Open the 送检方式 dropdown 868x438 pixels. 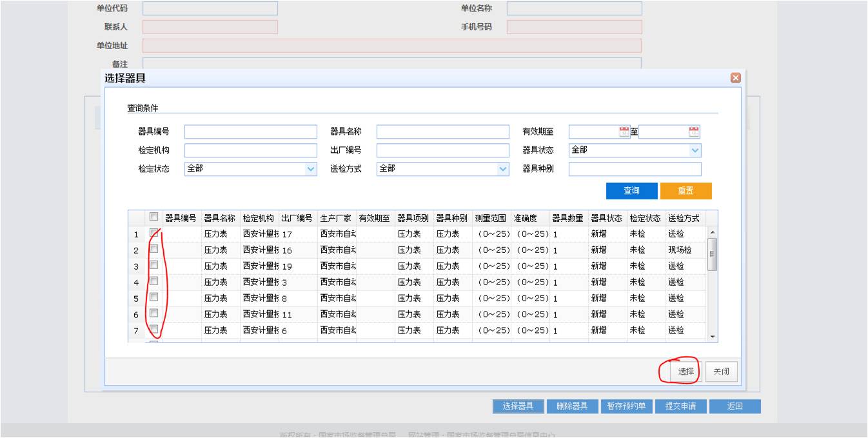tap(503, 169)
